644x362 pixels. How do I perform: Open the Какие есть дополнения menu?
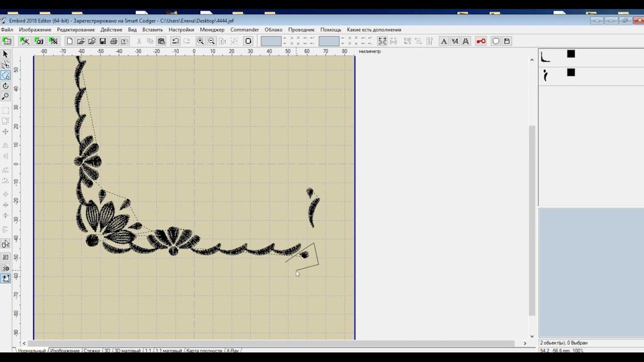point(374,30)
